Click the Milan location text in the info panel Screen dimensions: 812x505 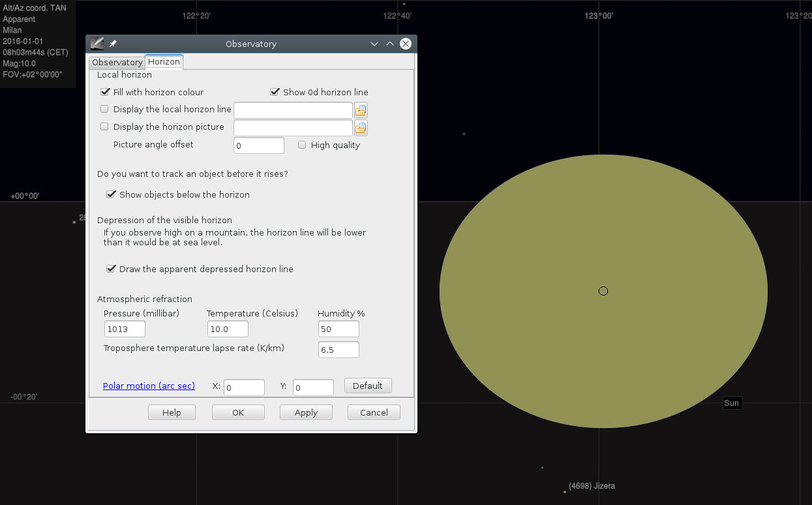12,30
